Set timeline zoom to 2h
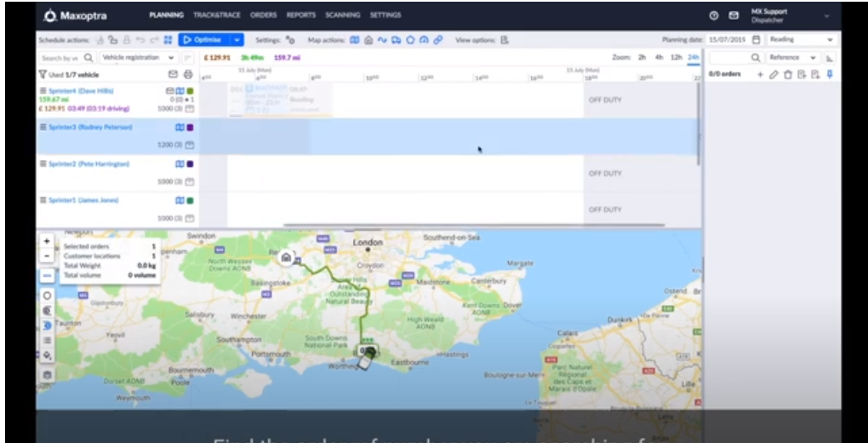This screenshot has width=868, height=443. (x=642, y=57)
